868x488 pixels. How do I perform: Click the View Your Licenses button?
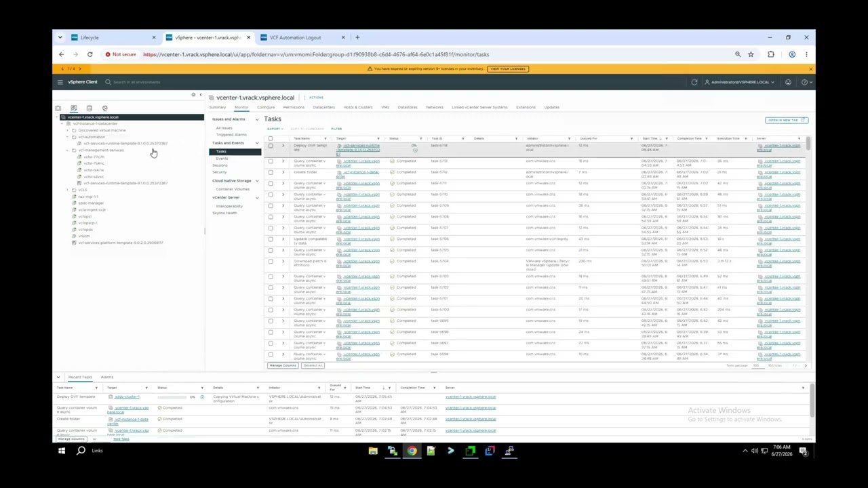(508, 68)
